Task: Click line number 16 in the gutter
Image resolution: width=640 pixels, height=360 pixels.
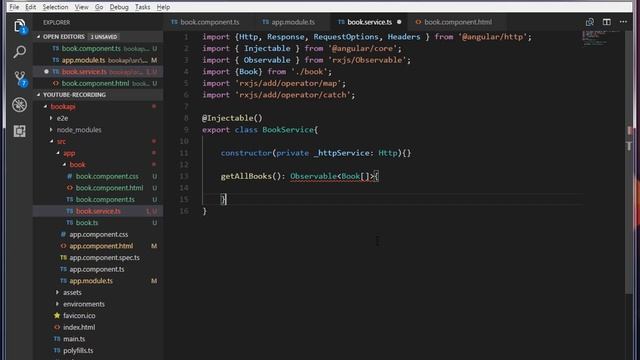Action: [x=184, y=211]
